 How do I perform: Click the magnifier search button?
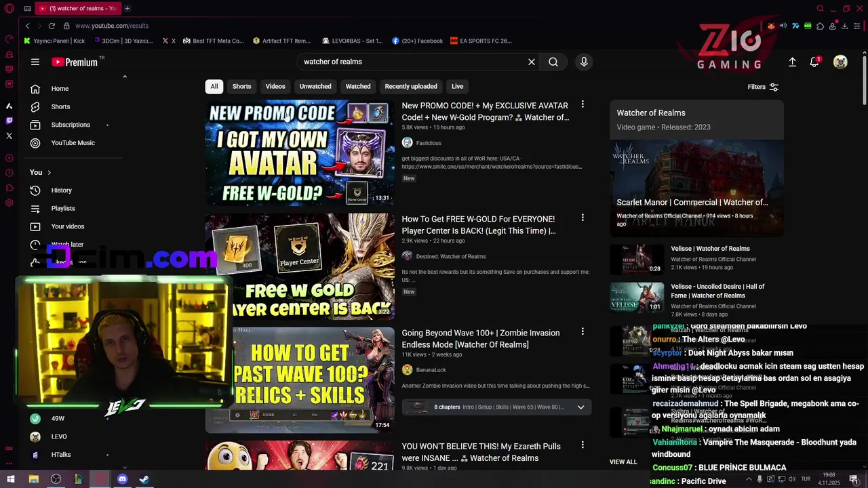pos(553,62)
